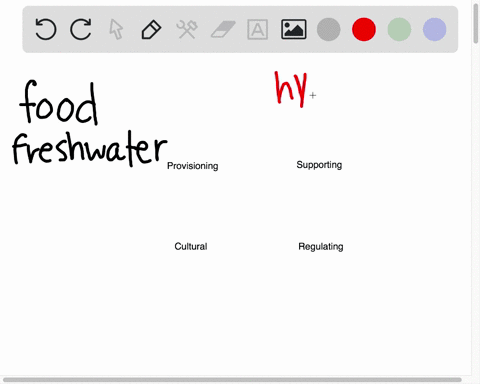Screen dimensions: 480x384
Task: Click the vertical scrollbar thumb
Action: click(476, 23)
